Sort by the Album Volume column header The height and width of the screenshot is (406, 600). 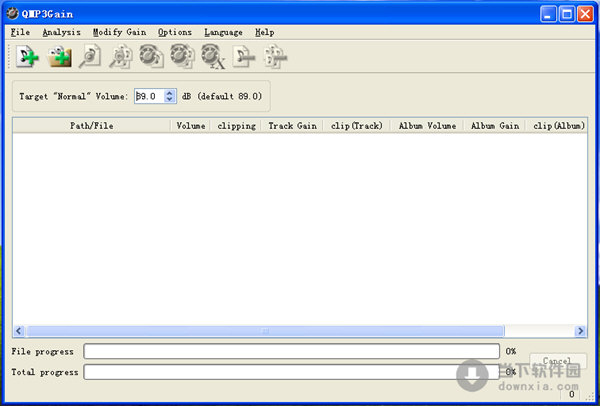click(427, 126)
